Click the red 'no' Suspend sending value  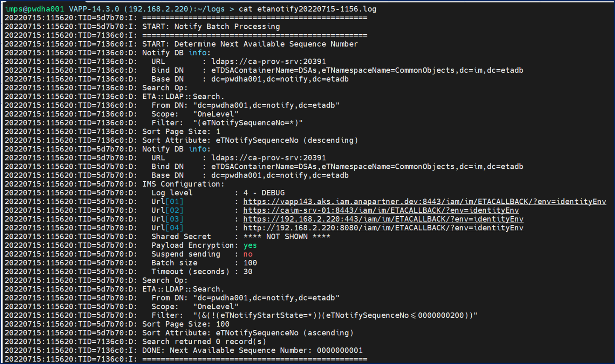pos(248,254)
